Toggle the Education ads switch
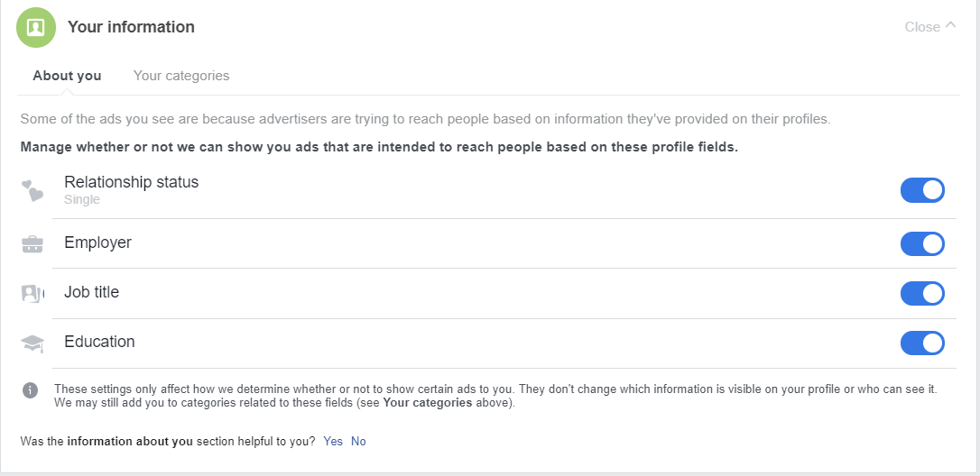 click(x=922, y=343)
